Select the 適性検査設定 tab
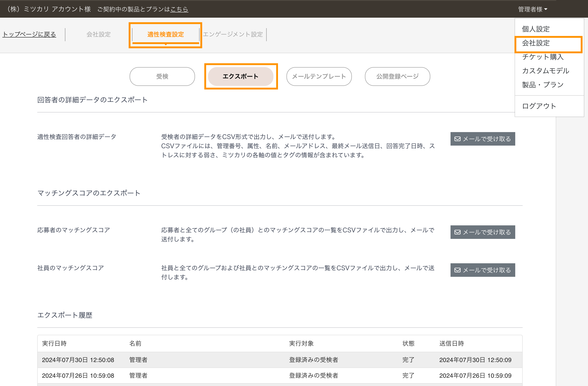The height and width of the screenshot is (386, 588). [166, 34]
